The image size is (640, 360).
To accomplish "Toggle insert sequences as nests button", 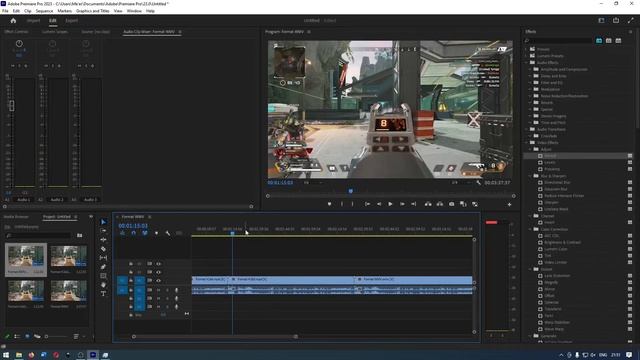I will point(122,233).
